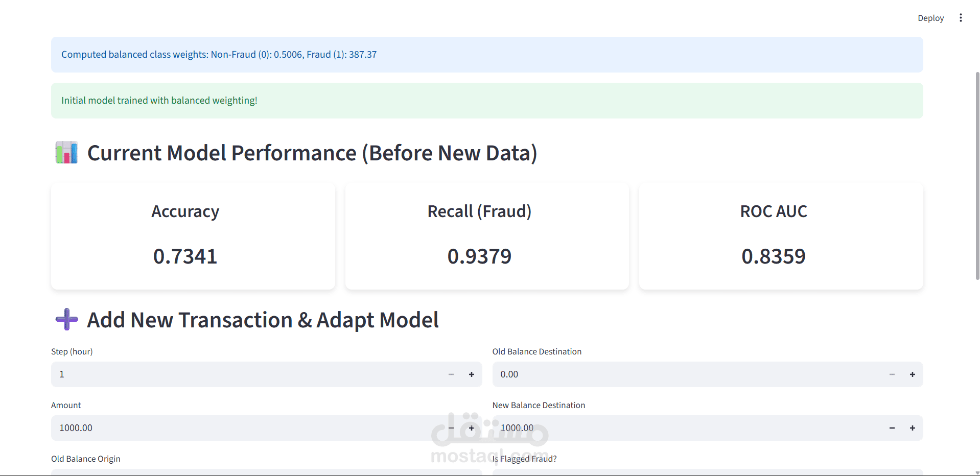The image size is (980, 476).
Task: Click the bar chart emoji icon
Action: click(66, 153)
